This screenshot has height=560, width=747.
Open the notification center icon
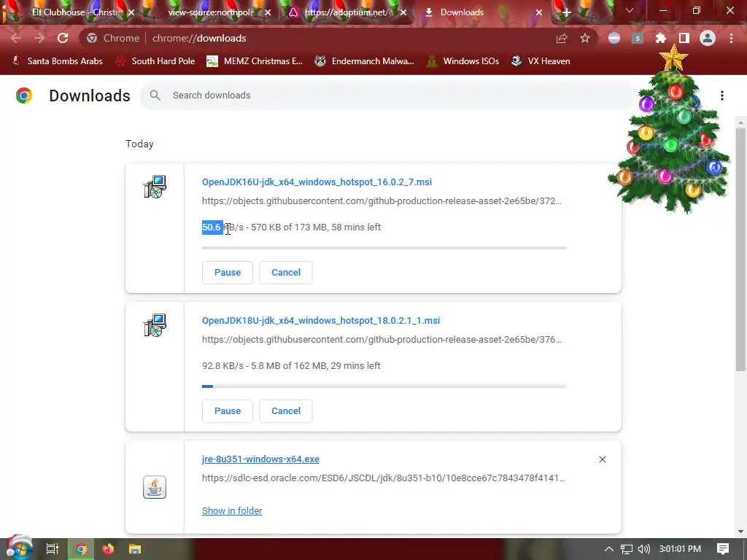coord(723,549)
